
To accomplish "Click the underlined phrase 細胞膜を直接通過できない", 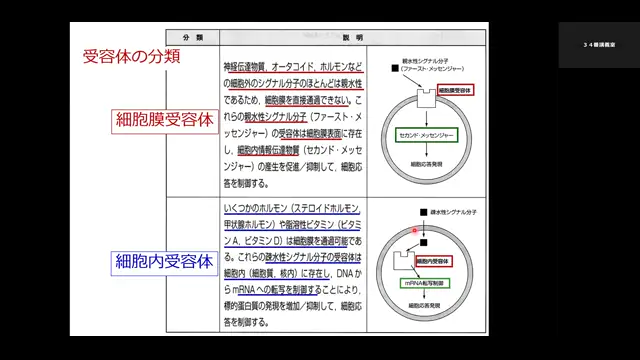I will (307, 100).
